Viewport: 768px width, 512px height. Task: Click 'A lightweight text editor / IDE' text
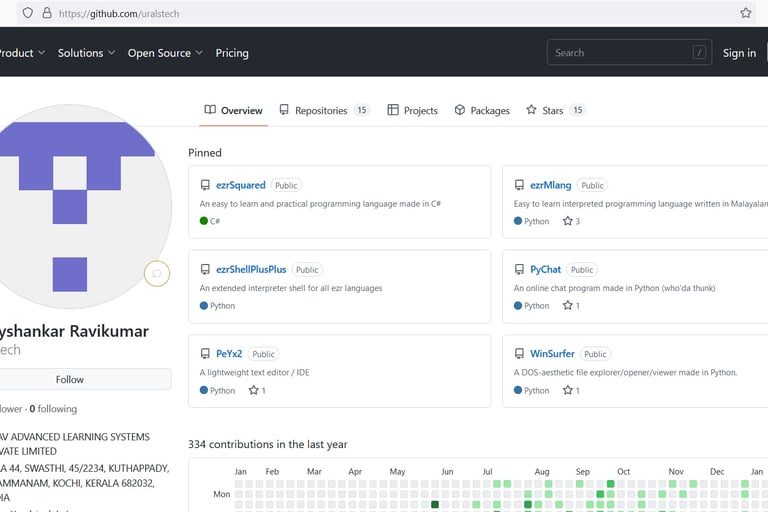point(254,372)
